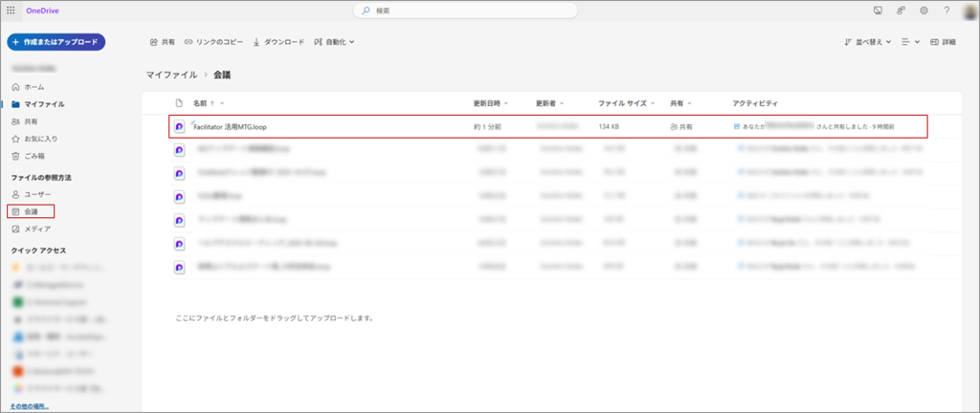Go to ホーム in the sidebar
This screenshot has width=980, height=413.
[33, 87]
